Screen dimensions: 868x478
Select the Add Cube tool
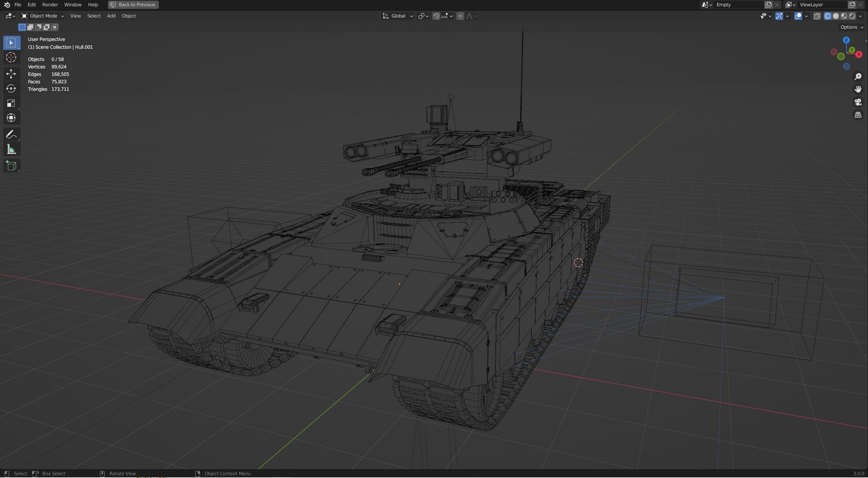(11, 166)
